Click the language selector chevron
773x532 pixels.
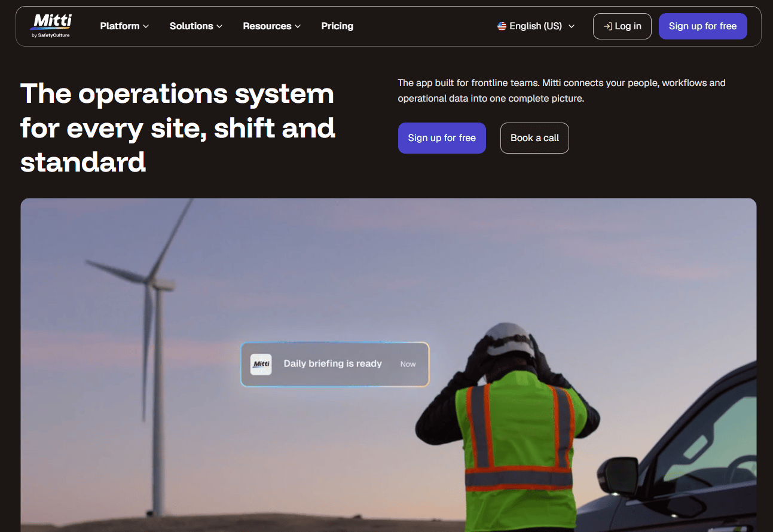pos(572,26)
